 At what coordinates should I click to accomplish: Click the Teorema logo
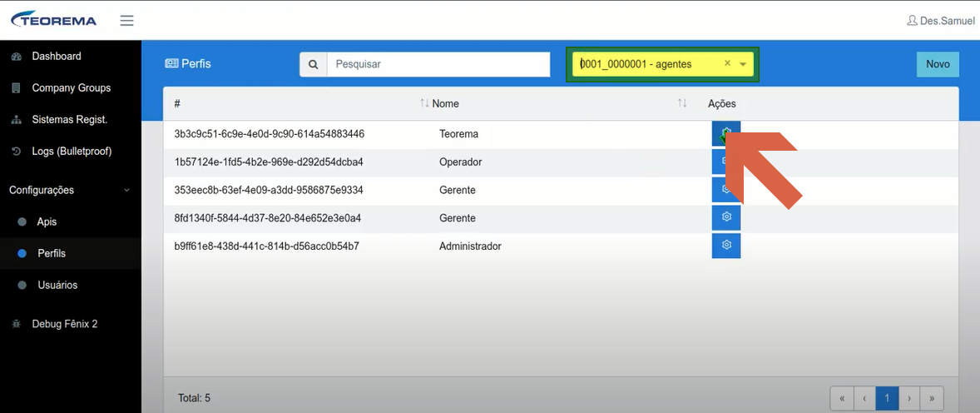(x=54, y=20)
